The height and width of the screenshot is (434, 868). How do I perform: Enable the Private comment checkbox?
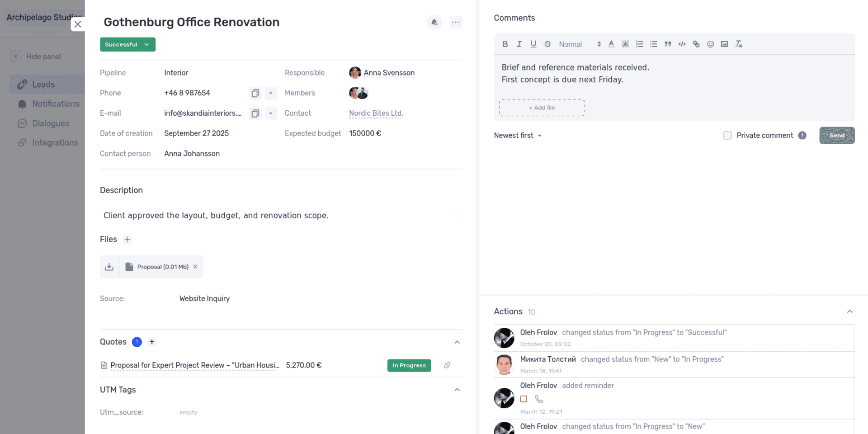click(x=727, y=135)
